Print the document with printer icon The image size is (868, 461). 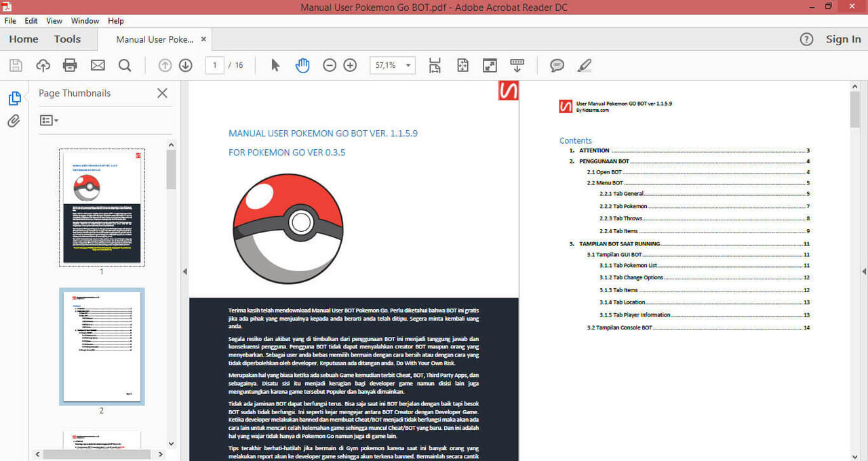70,65
